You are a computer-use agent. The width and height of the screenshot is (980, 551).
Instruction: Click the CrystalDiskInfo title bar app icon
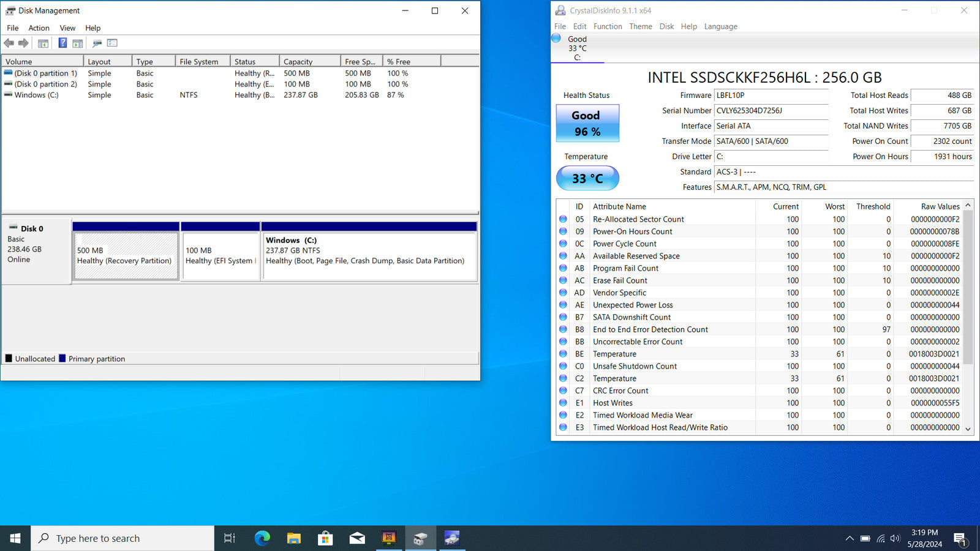click(560, 10)
